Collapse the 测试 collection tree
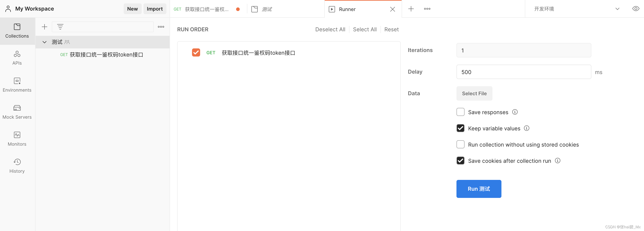The width and height of the screenshot is (644, 231). coord(45,42)
